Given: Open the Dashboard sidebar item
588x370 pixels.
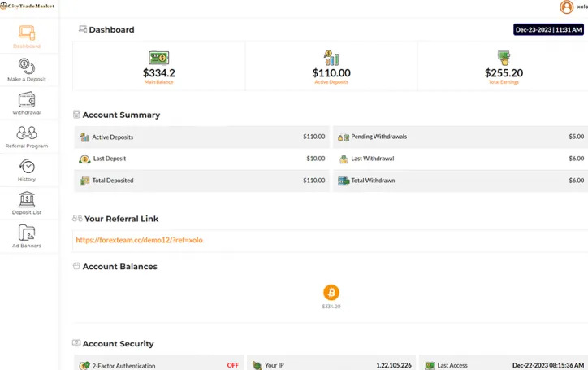Looking at the screenshot, I should [x=27, y=37].
